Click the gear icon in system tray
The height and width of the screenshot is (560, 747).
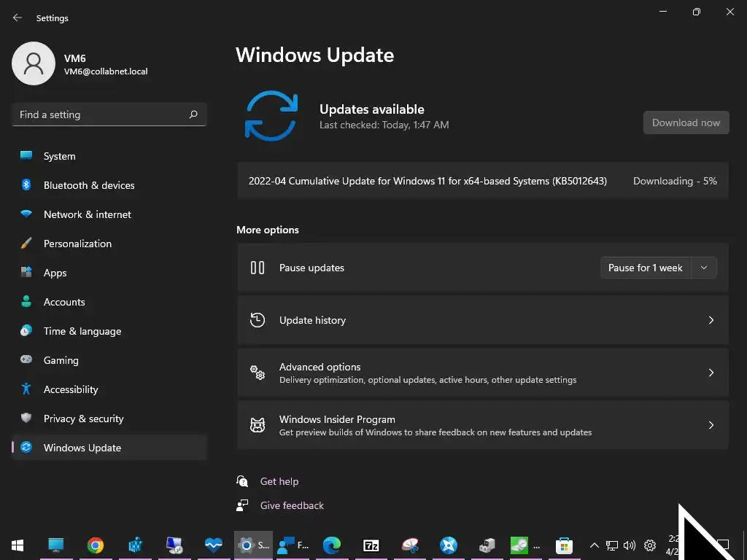tap(650, 545)
